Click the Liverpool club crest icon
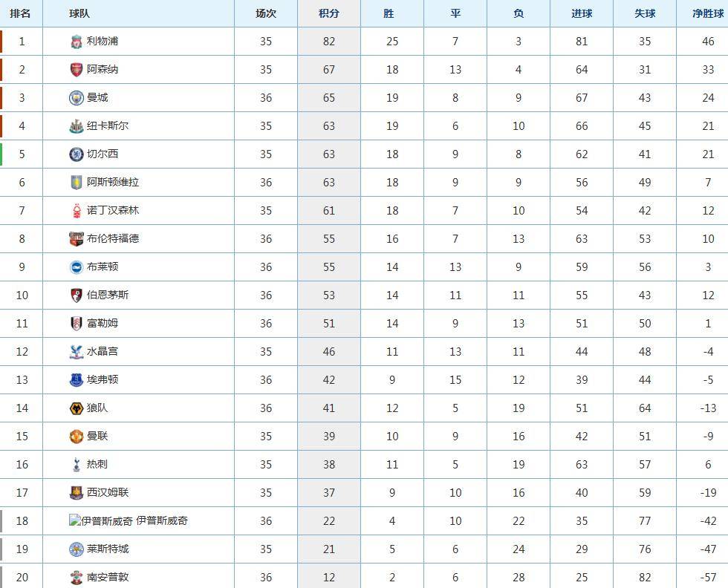The width and height of the screenshot is (728, 588). 76,42
